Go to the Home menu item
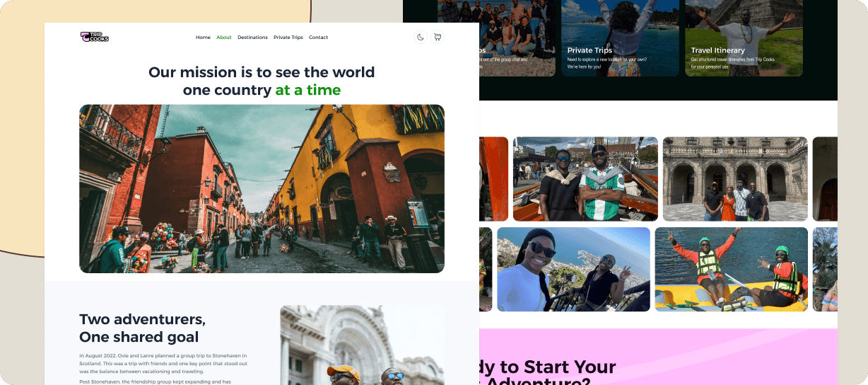The height and width of the screenshot is (385, 868). [203, 38]
